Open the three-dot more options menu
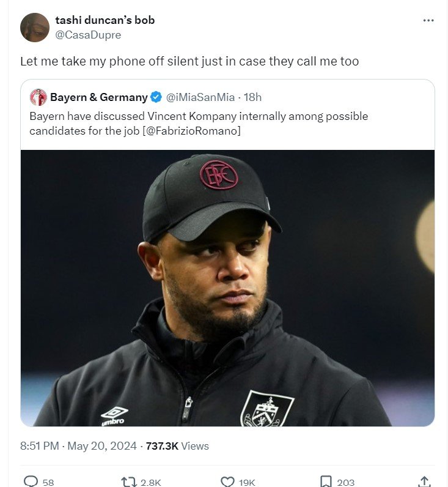Screen dimensions: 448x487 tap(428, 20)
